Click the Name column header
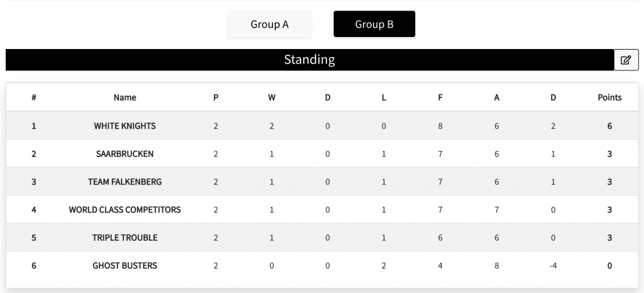 coord(125,97)
